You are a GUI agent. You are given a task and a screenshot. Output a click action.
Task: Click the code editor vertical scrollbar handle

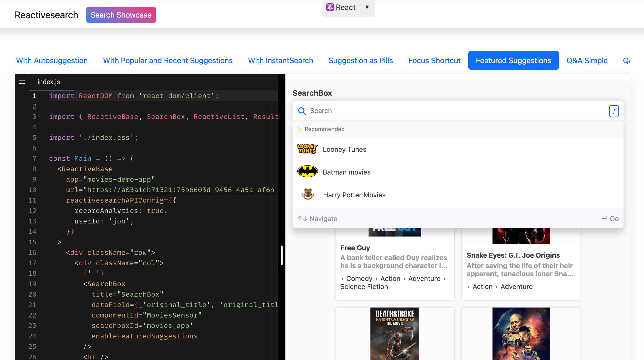[x=281, y=255]
